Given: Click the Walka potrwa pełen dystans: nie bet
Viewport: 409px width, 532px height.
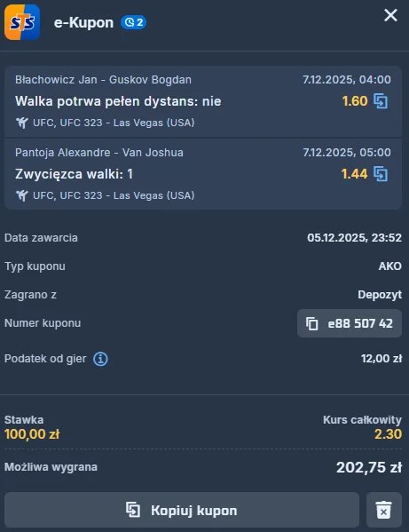Looking at the screenshot, I should [118, 101].
